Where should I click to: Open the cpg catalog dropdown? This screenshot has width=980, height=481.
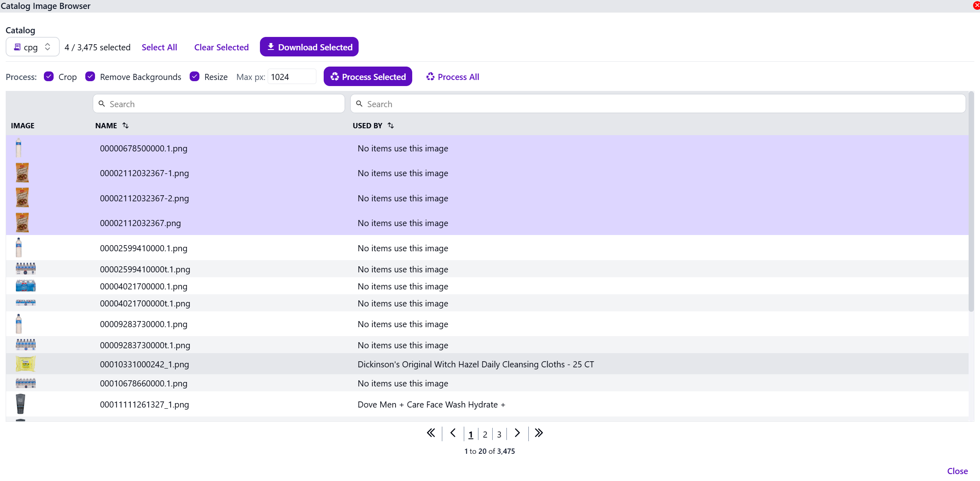[x=32, y=47]
